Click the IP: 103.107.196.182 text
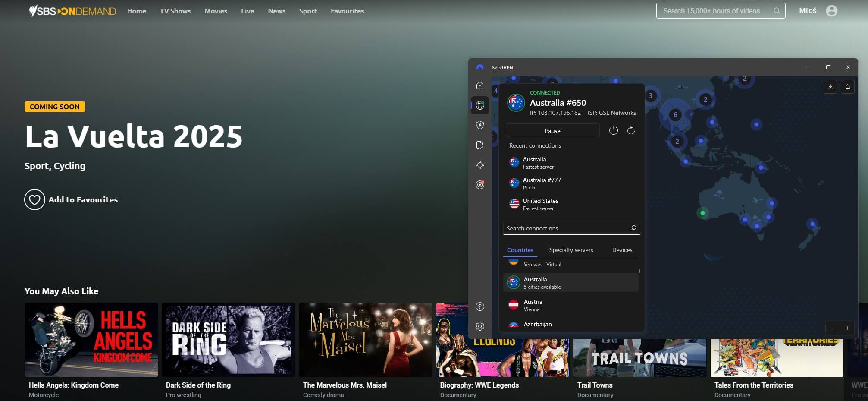 pyautogui.click(x=555, y=113)
